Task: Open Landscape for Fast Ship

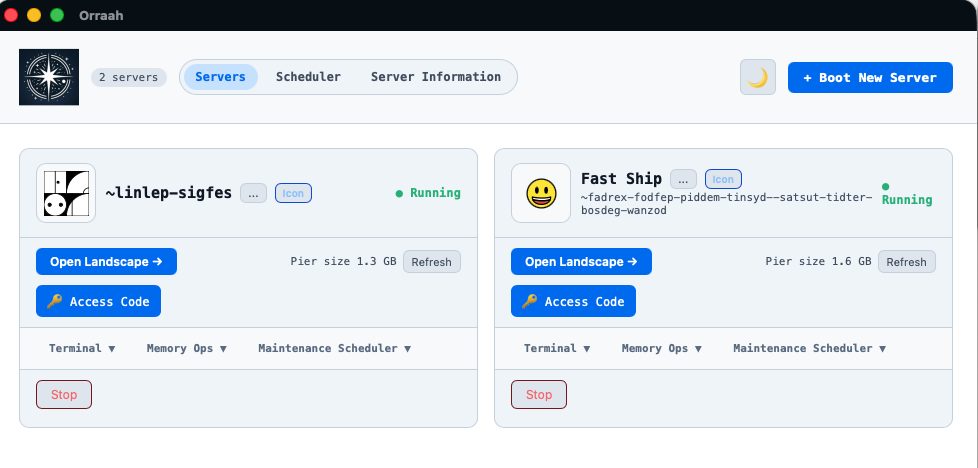Action: [581, 261]
